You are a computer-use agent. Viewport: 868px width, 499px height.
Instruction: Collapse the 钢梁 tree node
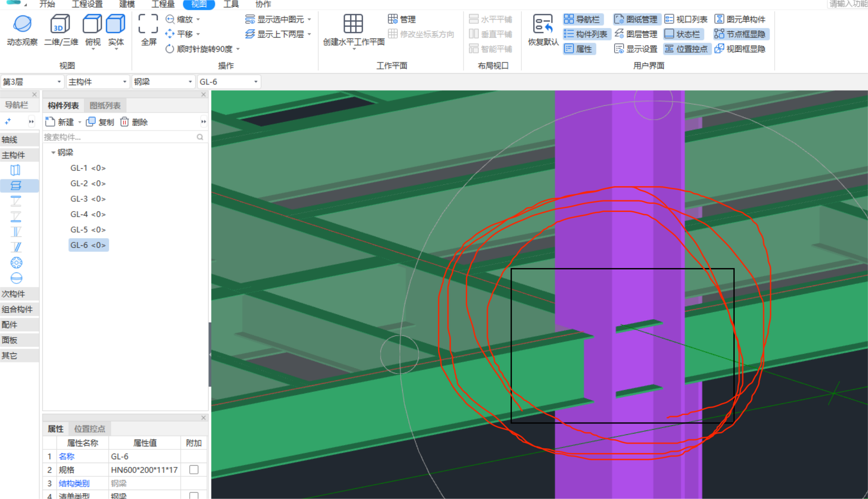click(x=53, y=152)
